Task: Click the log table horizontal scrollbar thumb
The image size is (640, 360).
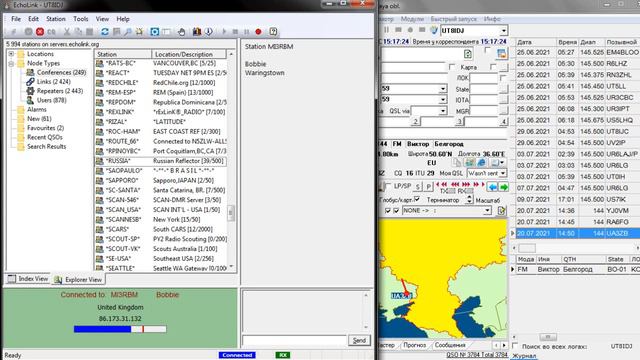Action: 527,248
